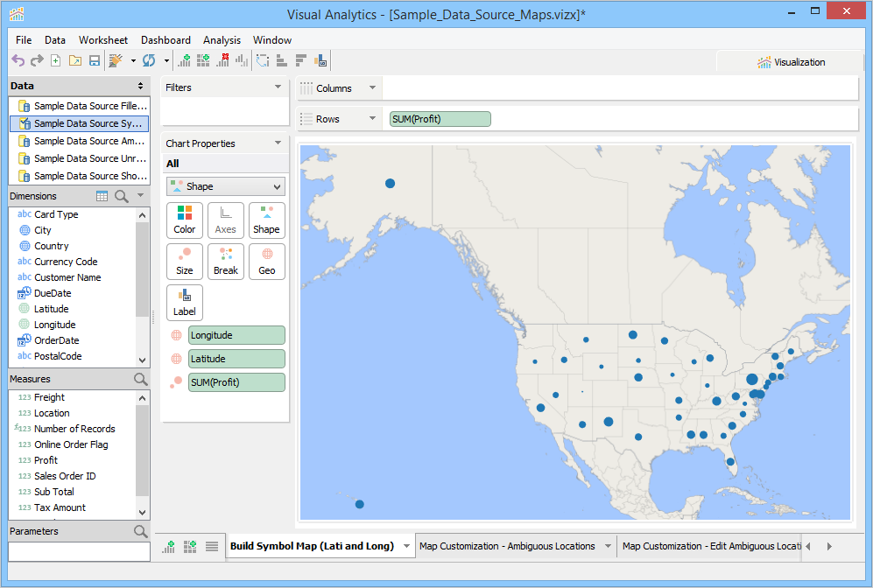873x588 pixels.
Task: Select Sample Data Source Am... in Data list
Action: click(88, 141)
